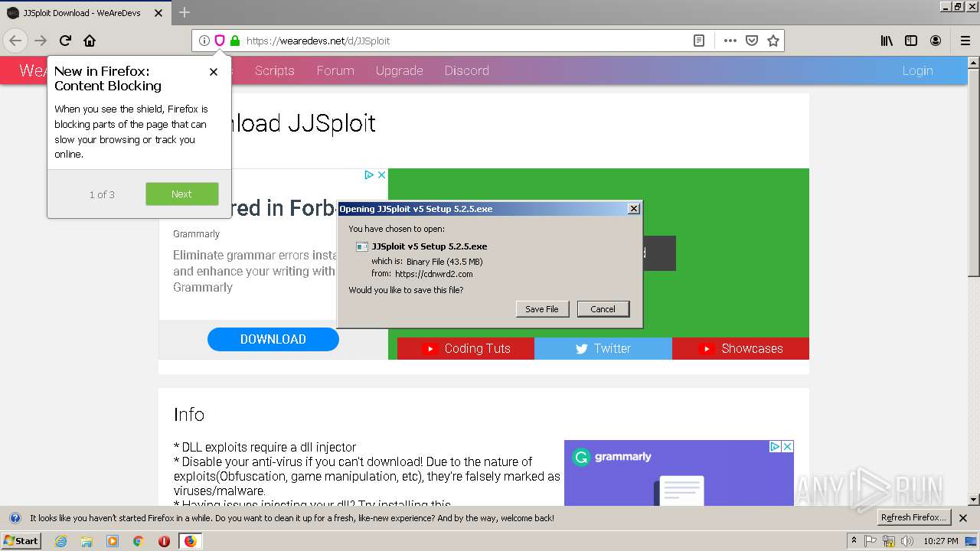Click AdChoices icon on lower Grammarly ad
Viewport: 980px width, 551px height.
point(775,446)
